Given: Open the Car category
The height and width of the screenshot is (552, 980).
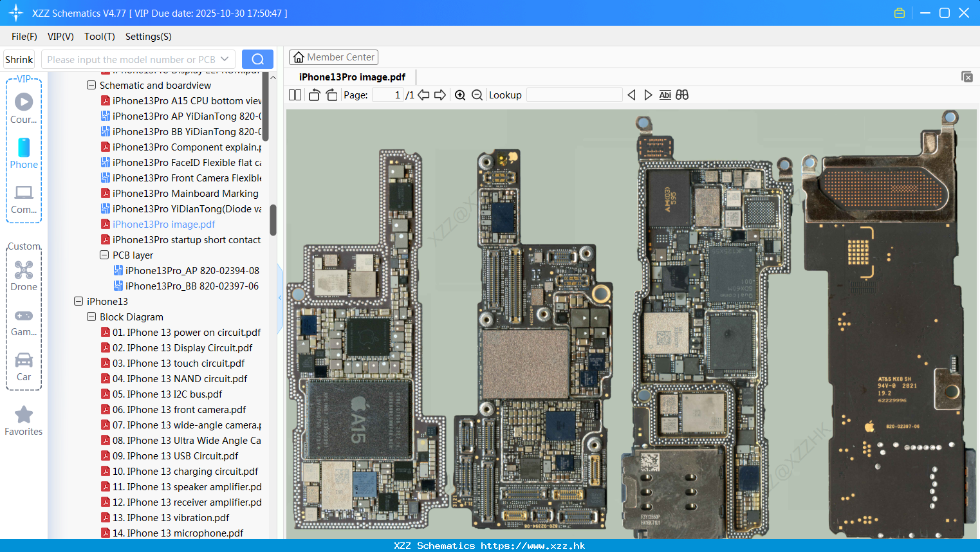Looking at the screenshot, I should tap(24, 360).
